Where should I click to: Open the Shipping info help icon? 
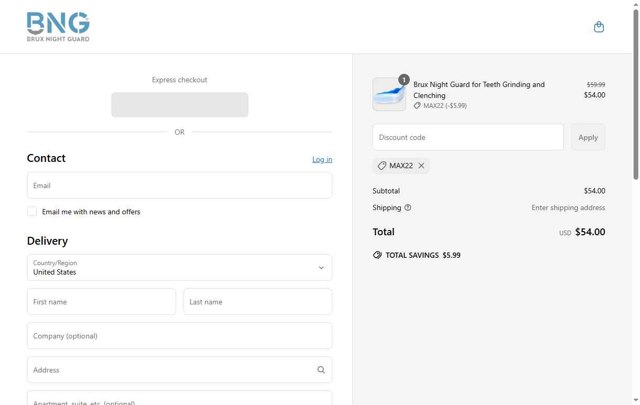click(408, 207)
